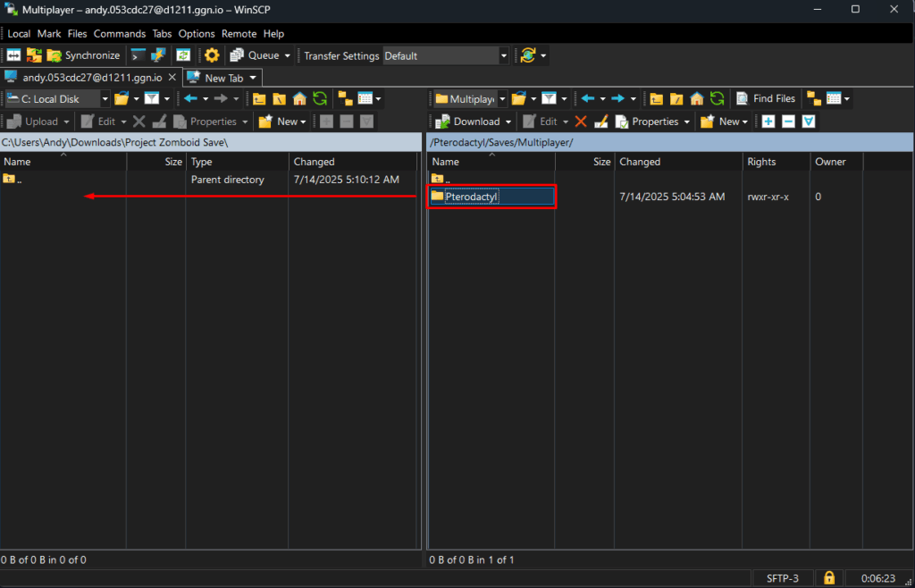
Task: Click the remote Unselect Files minus icon
Action: (788, 122)
